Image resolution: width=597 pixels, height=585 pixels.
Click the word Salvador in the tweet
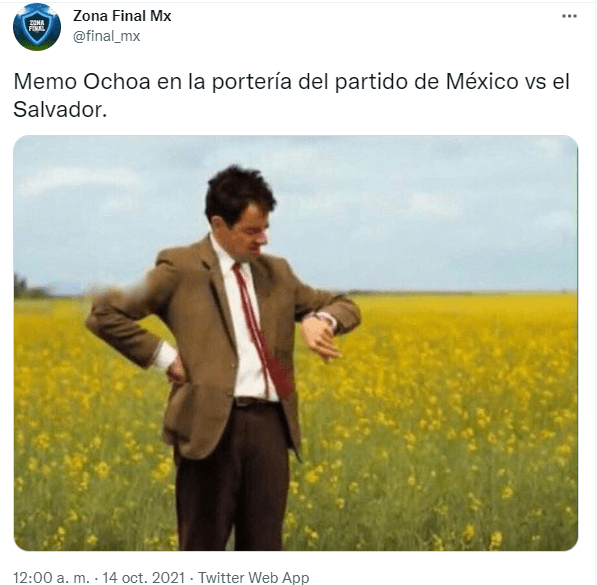pos(58,110)
